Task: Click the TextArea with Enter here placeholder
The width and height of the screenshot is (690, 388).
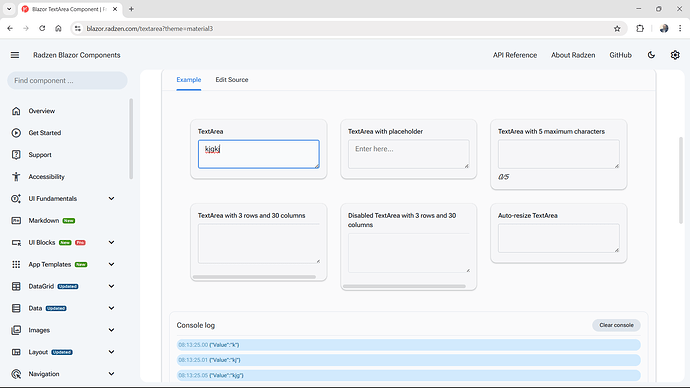Action: [408, 154]
